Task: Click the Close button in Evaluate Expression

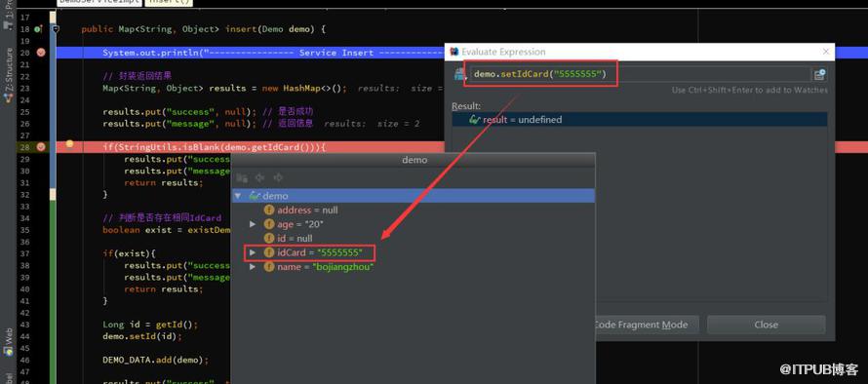Action: (x=767, y=325)
